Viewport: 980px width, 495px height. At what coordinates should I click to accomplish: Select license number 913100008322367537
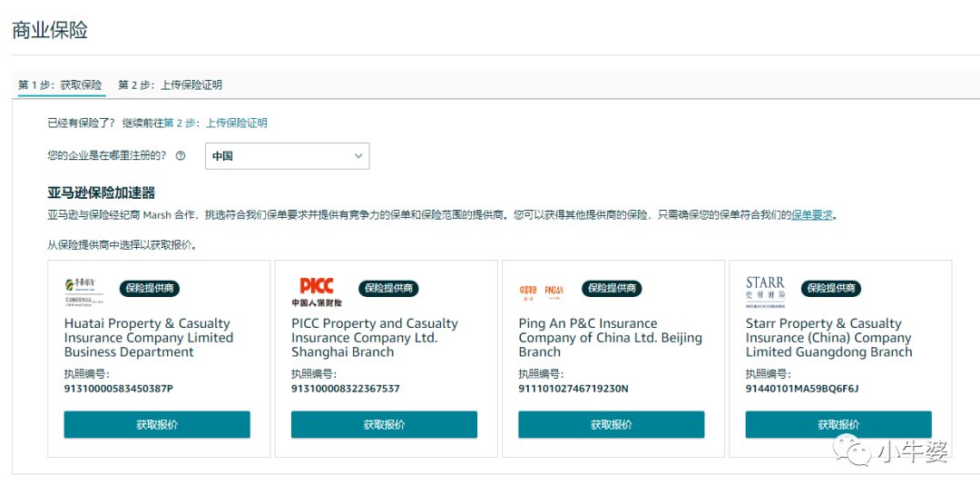[346, 389]
